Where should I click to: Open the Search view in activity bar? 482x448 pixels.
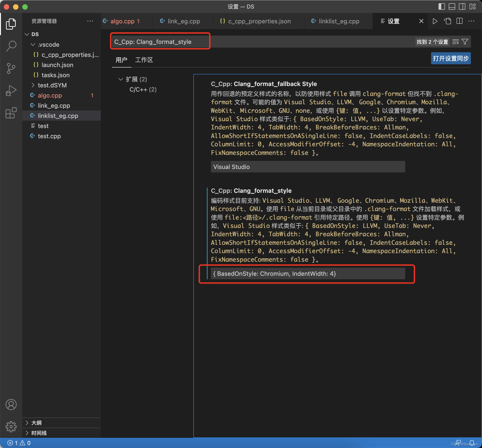tap(11, 46)
